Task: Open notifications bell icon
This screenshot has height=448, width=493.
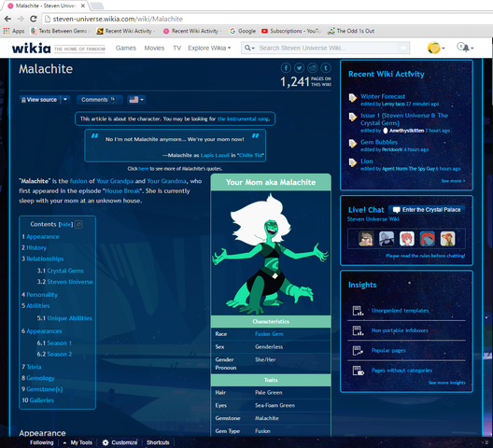Action: point(465,48)
